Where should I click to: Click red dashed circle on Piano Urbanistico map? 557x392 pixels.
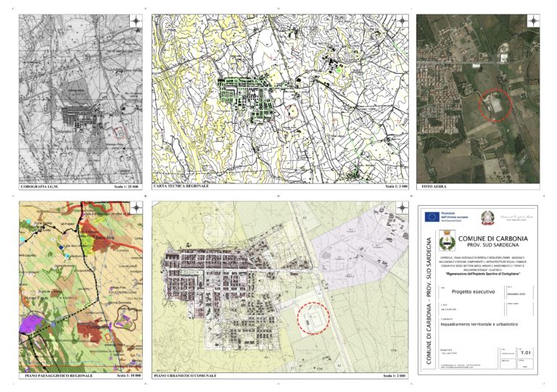tap(313, 317)
